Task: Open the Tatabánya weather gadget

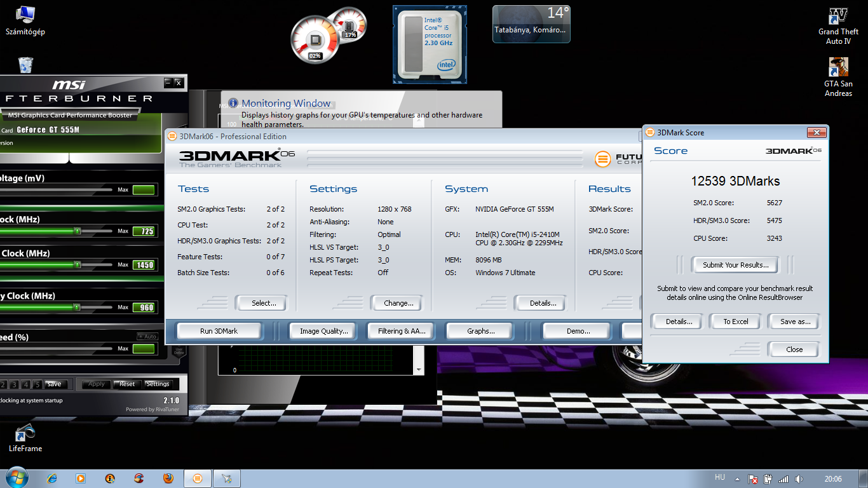Action: pos(531,24)
